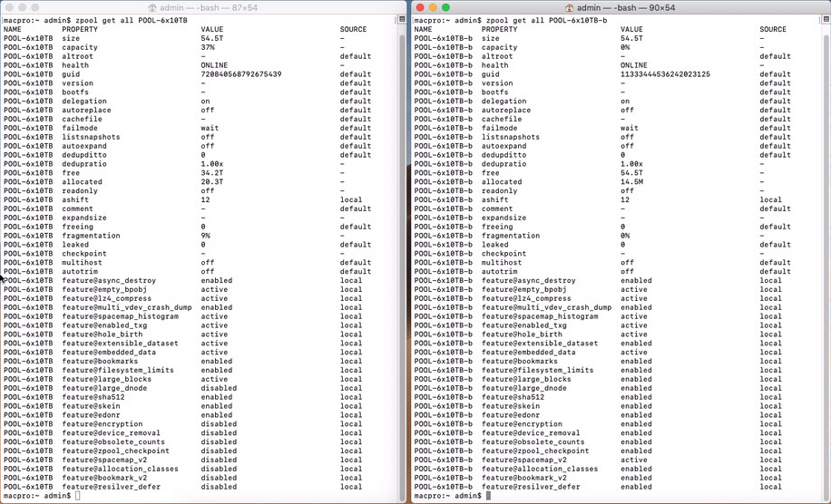Click 'feature@device_removal' in left window

(111, 432)
